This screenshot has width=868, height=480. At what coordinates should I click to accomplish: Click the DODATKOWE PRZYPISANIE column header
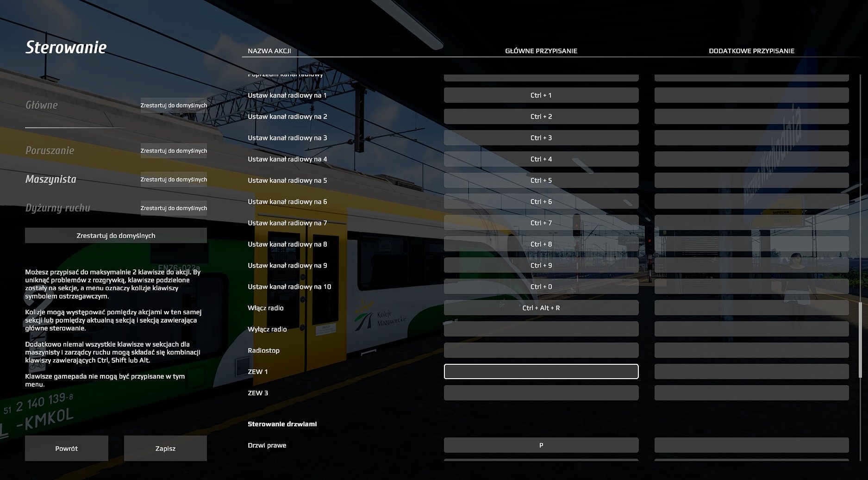point(752,51)
